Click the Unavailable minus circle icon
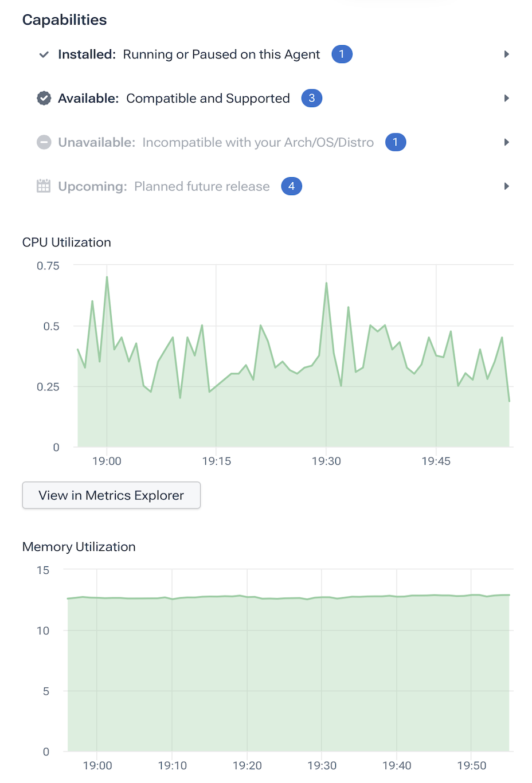This screenshot has height=783, width=532. (x=44, y=142)
